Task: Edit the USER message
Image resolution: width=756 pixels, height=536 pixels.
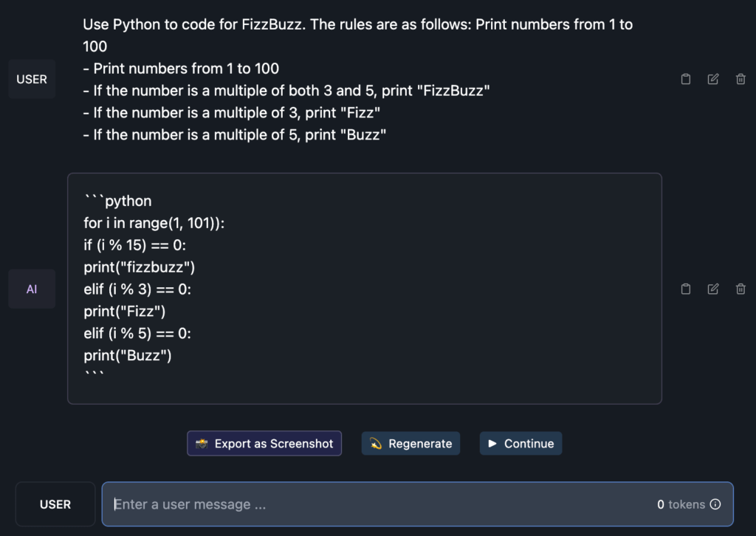Action: pyautogui.click(x=713, y=80)
